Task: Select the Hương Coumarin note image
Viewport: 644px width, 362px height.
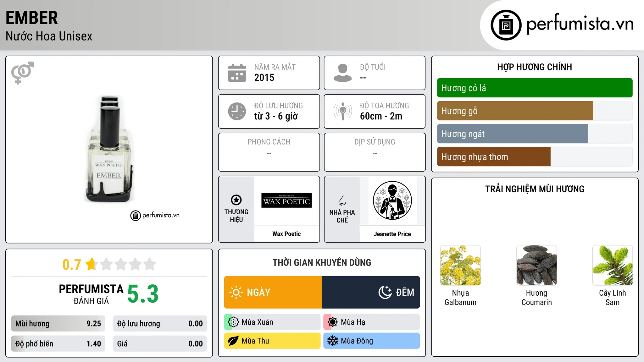Action: (536, 265)
